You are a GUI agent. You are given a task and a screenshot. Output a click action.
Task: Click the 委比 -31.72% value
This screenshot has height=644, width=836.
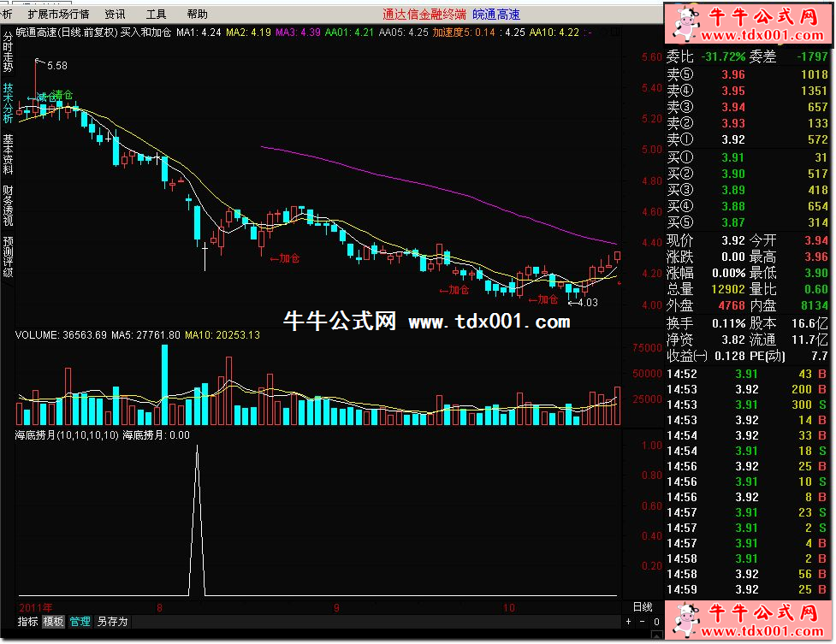(723, 56)
